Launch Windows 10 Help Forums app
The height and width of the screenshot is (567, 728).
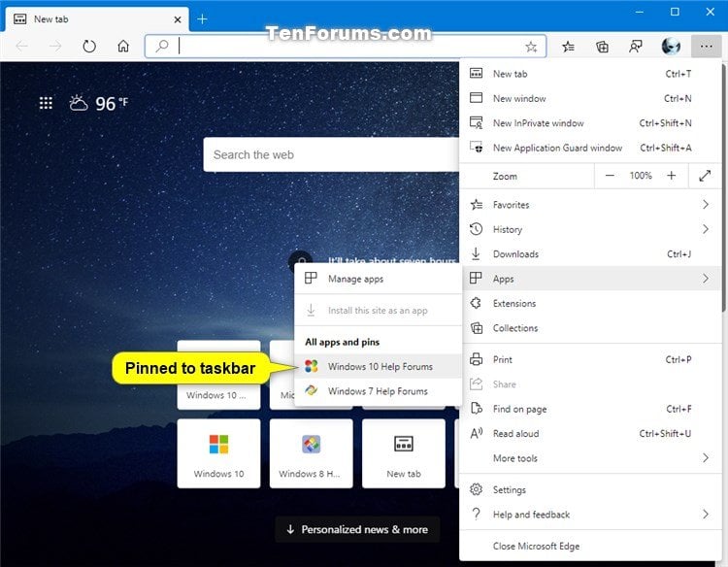(378, 366)
